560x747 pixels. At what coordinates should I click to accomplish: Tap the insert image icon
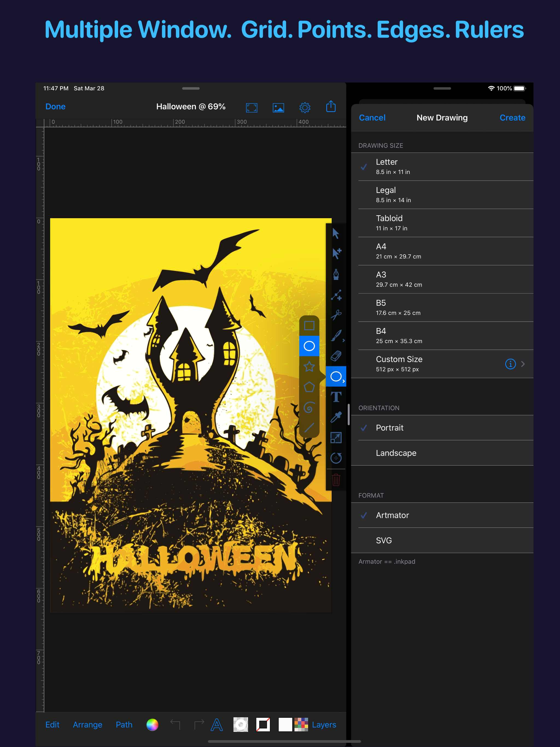click(x=278, y=108)
